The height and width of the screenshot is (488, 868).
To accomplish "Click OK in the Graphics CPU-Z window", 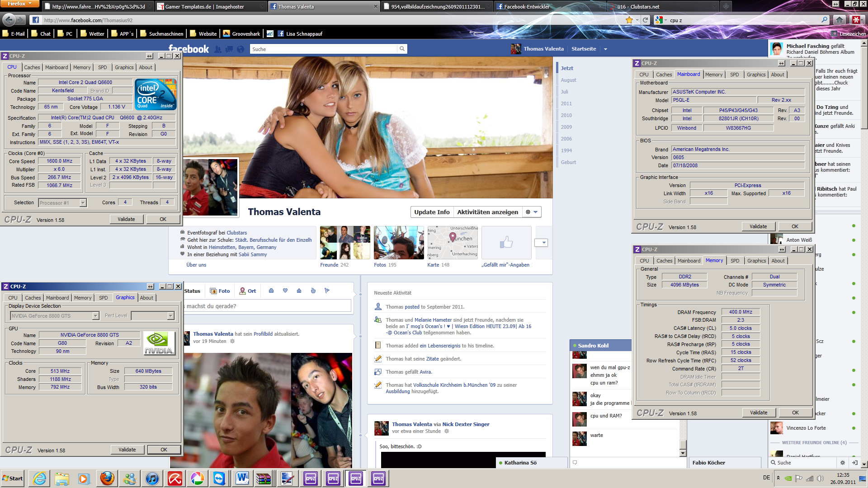I will [164, 450].
